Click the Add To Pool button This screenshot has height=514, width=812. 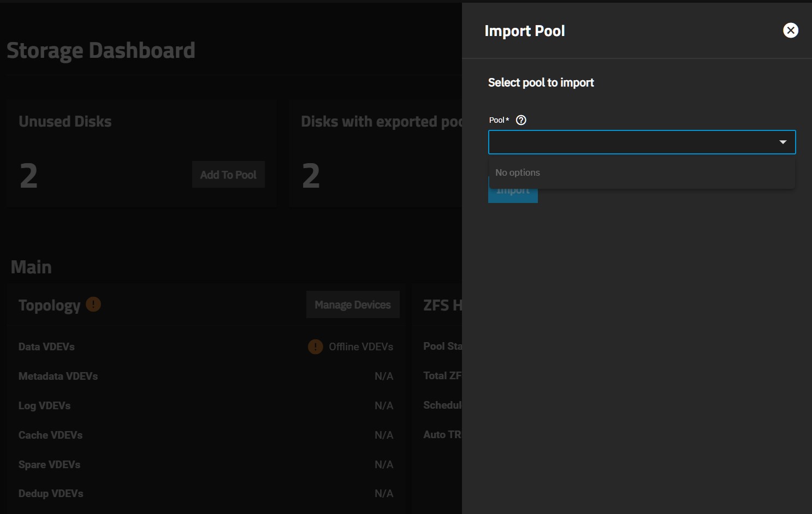coord(228,175)
